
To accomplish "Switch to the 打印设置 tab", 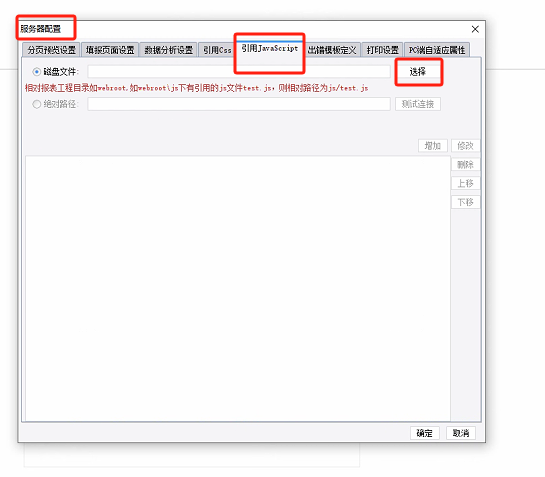I will (x=382, y=50).
